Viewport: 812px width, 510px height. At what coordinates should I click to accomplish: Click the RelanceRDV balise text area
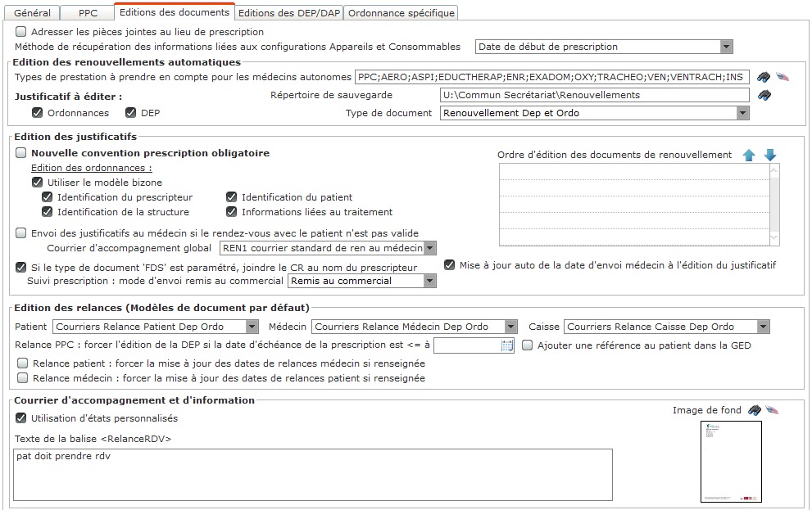313,475
